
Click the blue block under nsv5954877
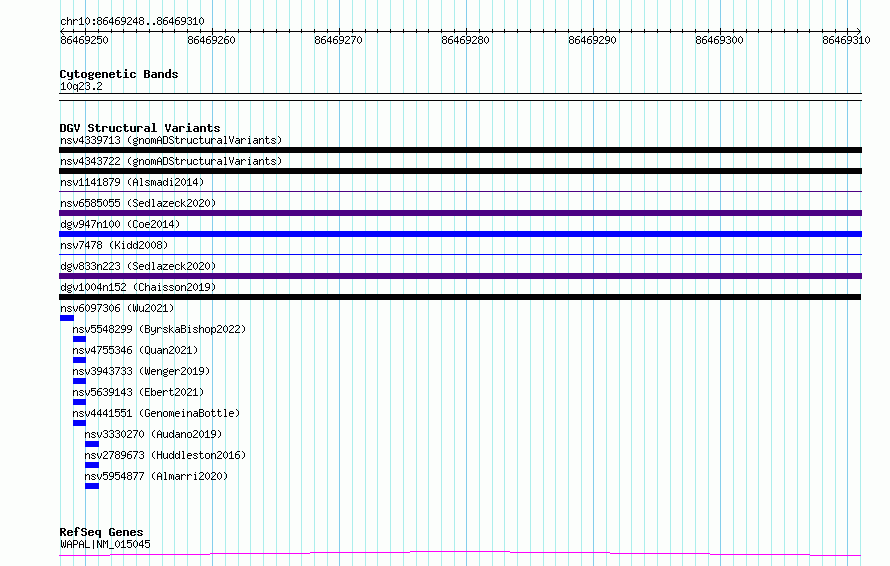92,486
